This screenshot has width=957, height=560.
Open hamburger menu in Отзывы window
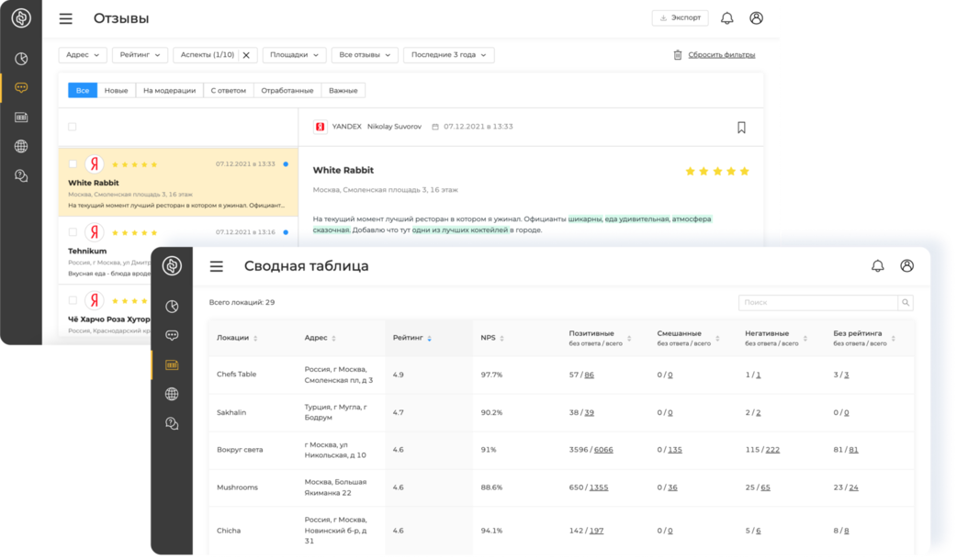tap(65, 19)
